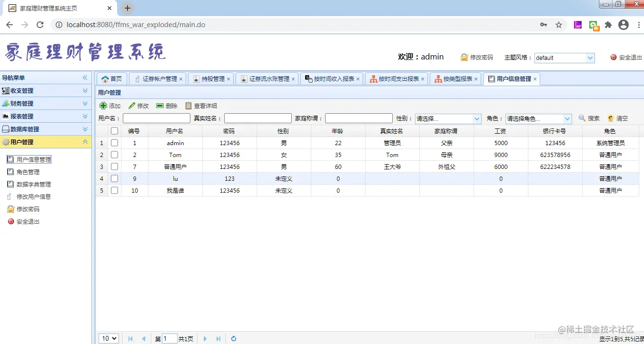Check the lu row checkbox
The width and height of the screenshot is (644, 344).
(x=114, y=178)
